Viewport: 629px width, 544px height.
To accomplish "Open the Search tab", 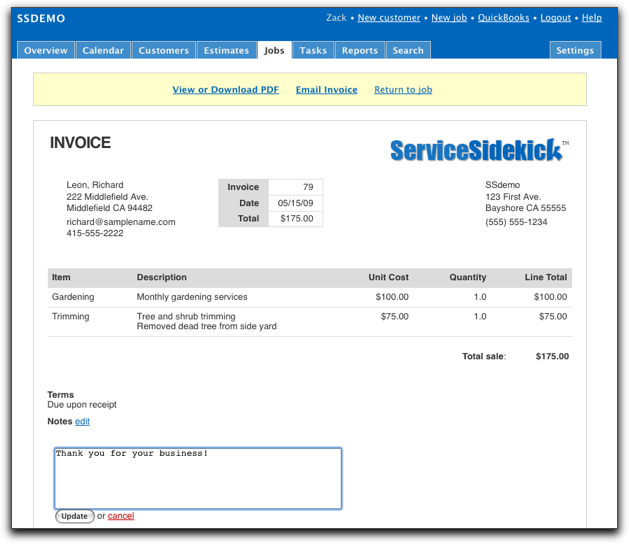I will (x=408, y=51).
